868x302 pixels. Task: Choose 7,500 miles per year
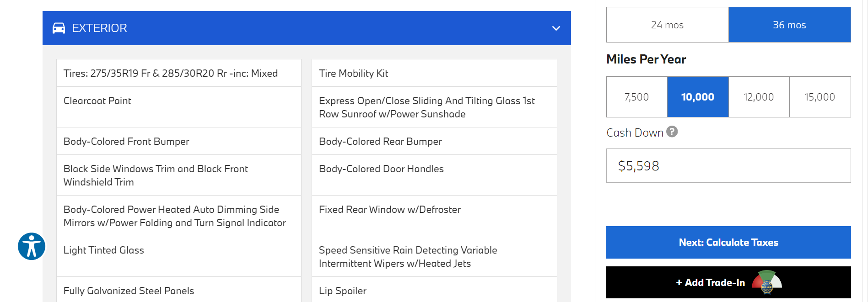click(636, 97)
